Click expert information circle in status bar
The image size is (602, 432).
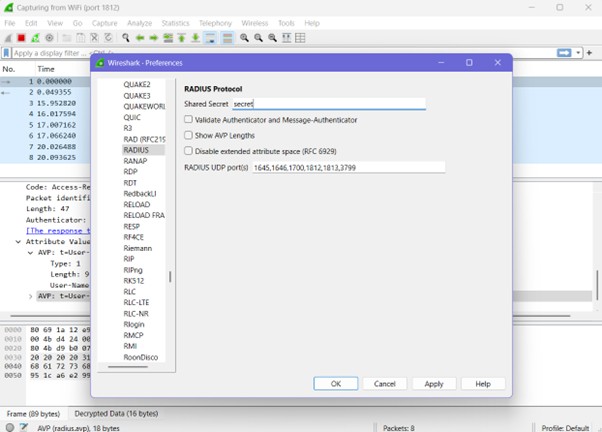point(10,427)
